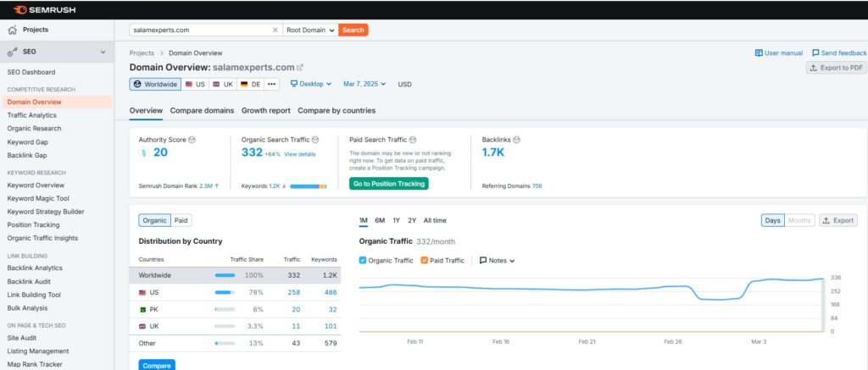Open Desktop device dropdown
868x370 pixels.
311,84
